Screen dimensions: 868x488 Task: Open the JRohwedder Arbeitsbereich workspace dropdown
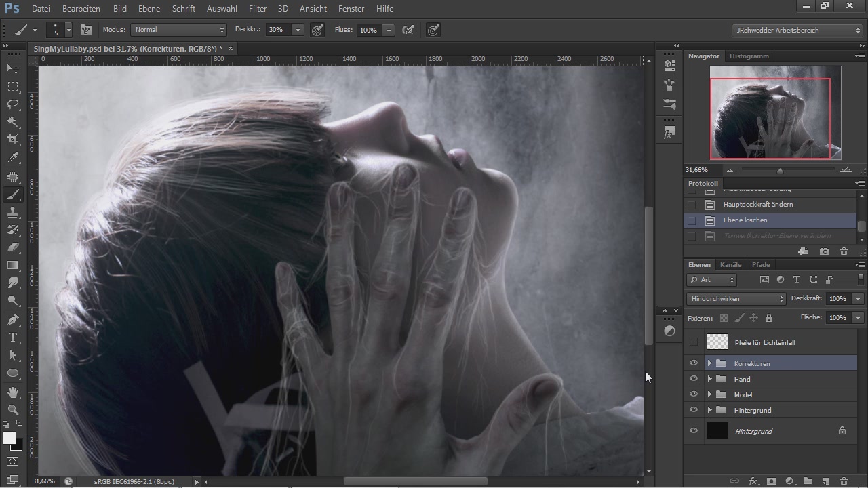pos(797,30)
